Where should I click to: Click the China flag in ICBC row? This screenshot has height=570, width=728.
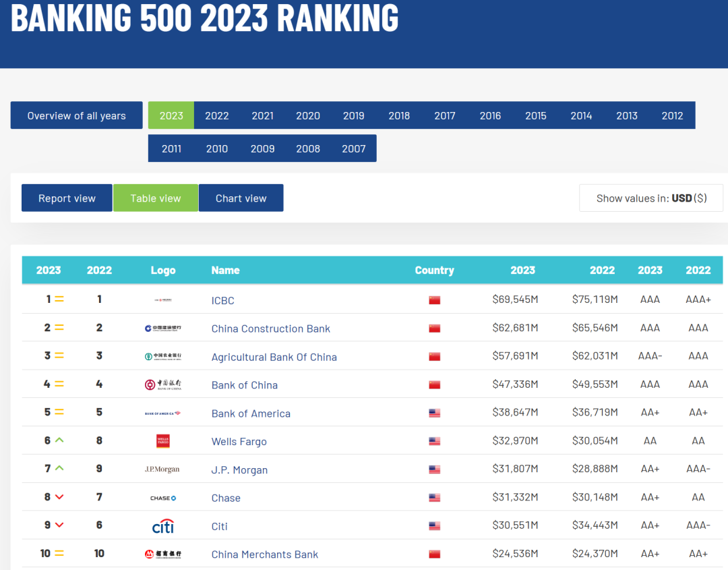[435, 300]
